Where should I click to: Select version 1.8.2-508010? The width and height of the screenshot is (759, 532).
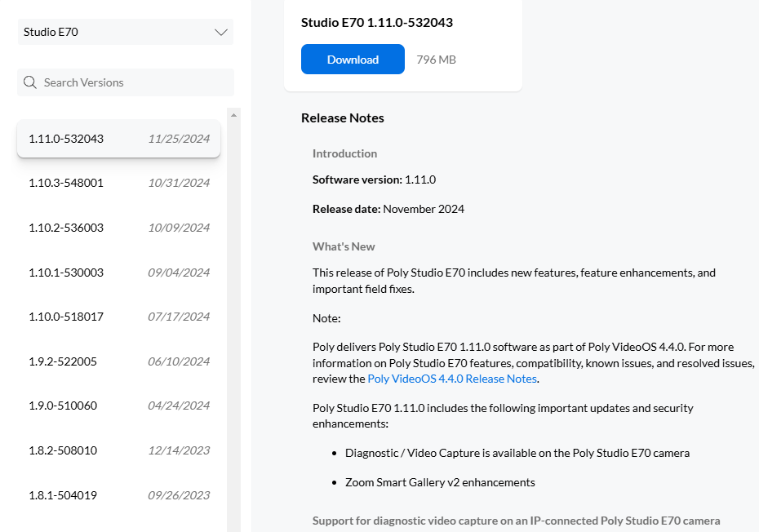[x=118, y=450]
